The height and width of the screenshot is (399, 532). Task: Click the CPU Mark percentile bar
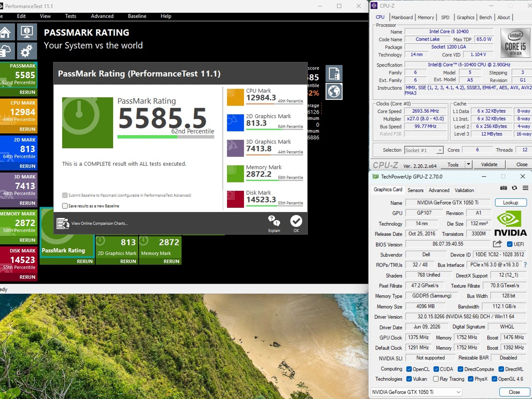pos(275,104)
